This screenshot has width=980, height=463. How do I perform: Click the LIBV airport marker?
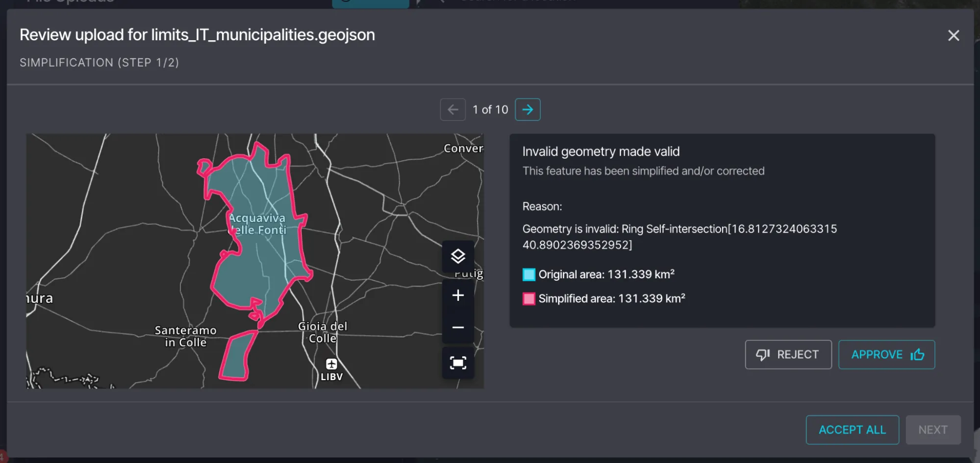[331, 364]
